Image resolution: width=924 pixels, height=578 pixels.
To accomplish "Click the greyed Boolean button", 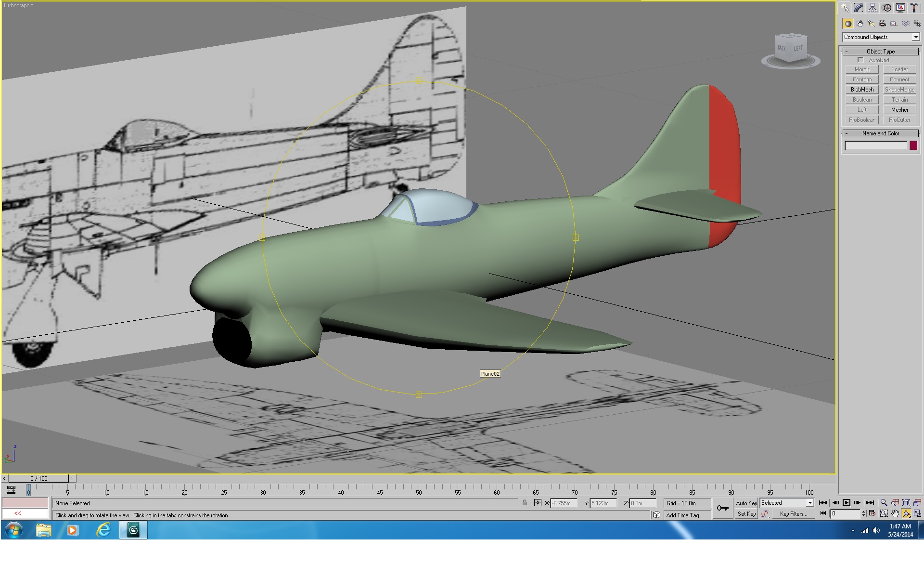I will point(862,100).
